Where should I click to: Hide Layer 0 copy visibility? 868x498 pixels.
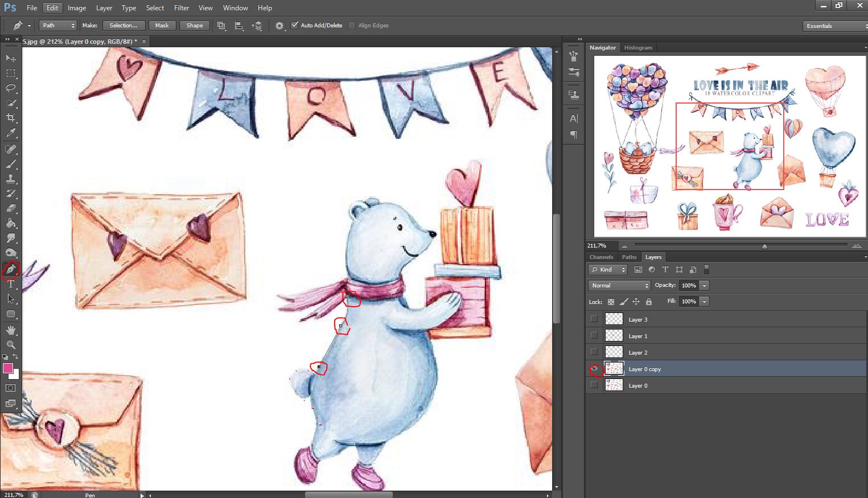[595, 369]
